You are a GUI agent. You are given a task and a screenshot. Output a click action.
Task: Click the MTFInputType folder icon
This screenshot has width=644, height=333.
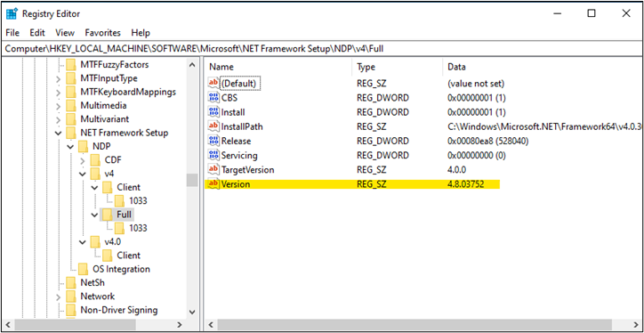71,78
